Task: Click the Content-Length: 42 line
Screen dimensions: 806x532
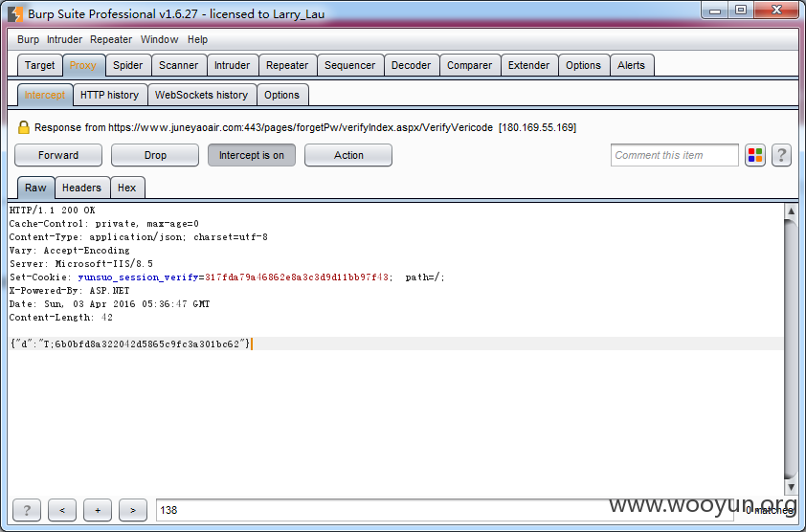Action: [61, 318]
